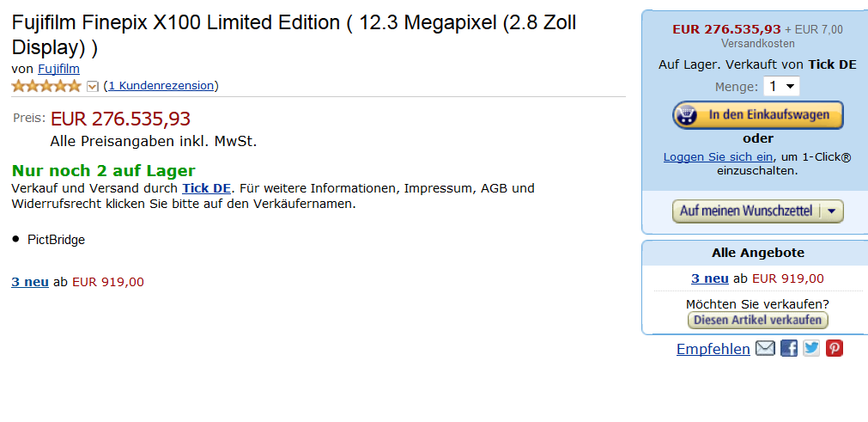Expand the star rating breakdown arrow
The width and height of the screenshot is (868, 422).
[x=93, y=86]
